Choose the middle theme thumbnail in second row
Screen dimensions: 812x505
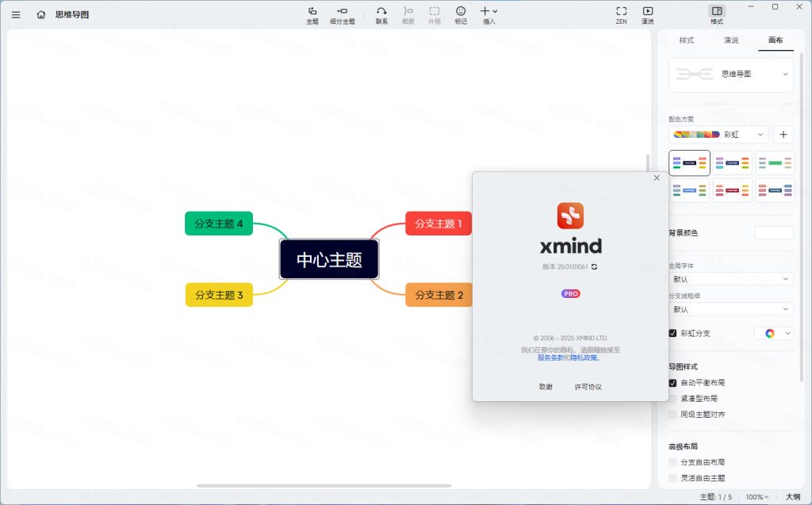[732, 190]
